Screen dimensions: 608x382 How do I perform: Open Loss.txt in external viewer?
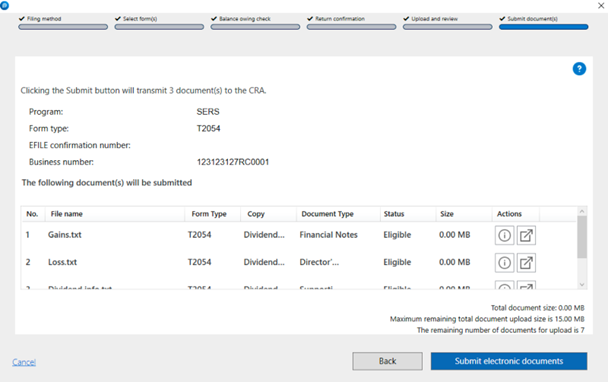[526, 263]
